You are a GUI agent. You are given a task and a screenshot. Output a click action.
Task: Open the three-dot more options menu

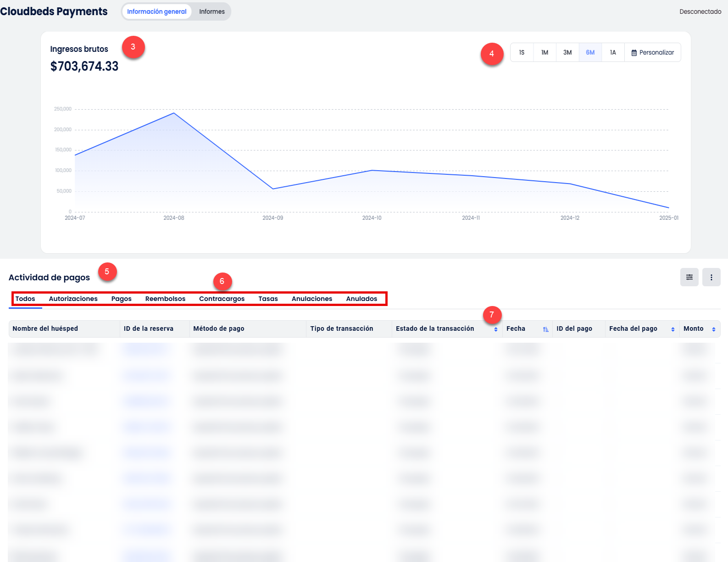[x=711, y=277]
